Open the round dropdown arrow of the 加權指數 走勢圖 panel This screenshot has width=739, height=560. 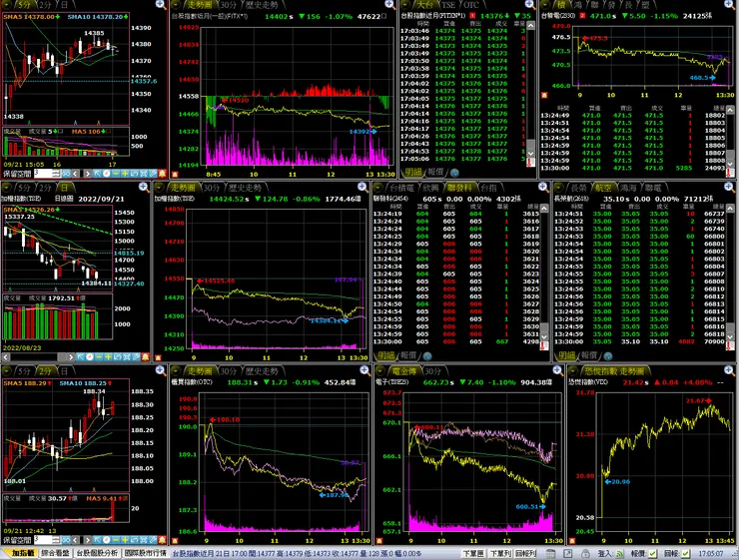(160, 188)
